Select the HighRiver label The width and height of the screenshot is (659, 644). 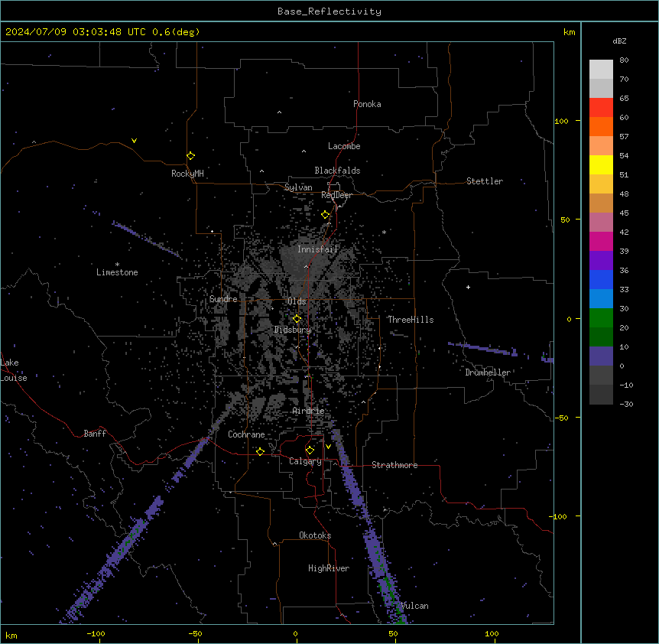click(x=329, y=568)
